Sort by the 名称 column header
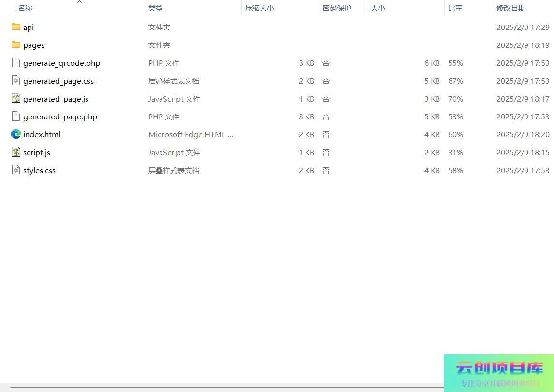 click(25, 8)
